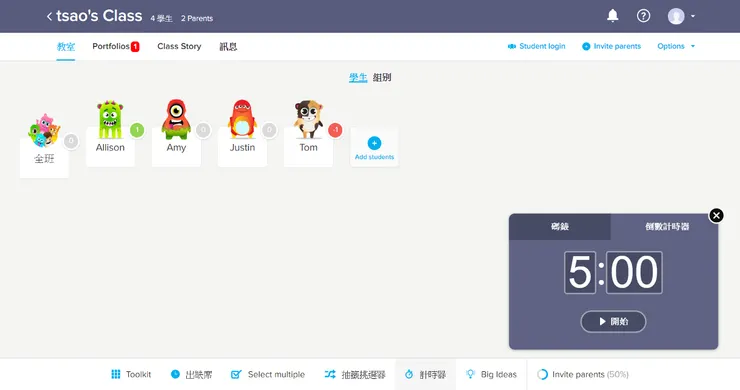The image size is (740, 390).
Task: Enable Select multiple mode
Action: coord(268,374)
